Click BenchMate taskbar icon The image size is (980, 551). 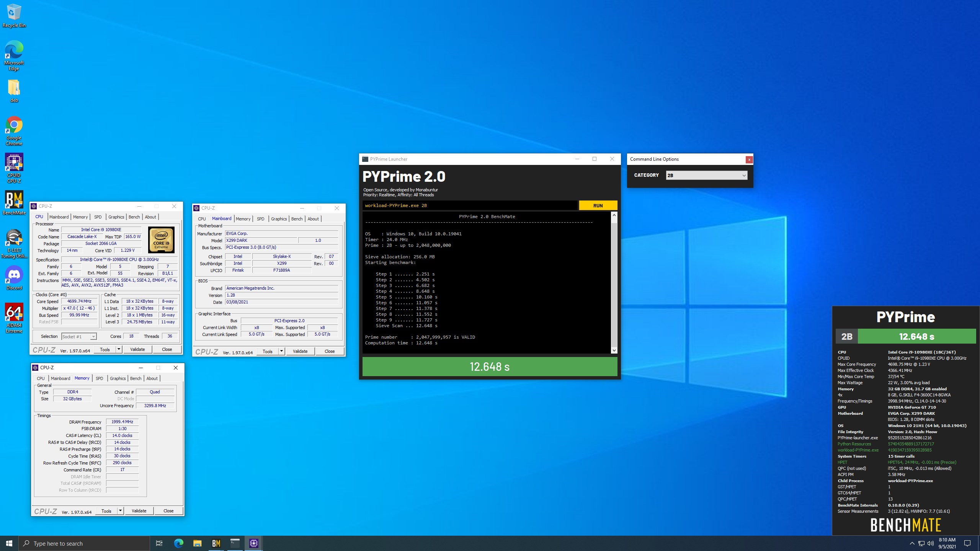216,543
